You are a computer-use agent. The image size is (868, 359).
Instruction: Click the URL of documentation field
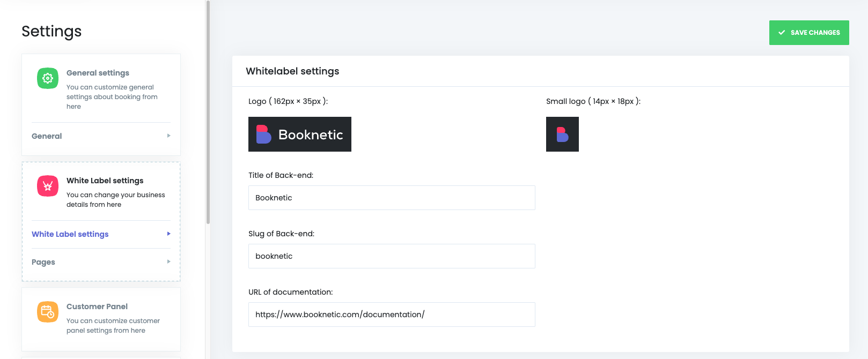click(392, 315)
